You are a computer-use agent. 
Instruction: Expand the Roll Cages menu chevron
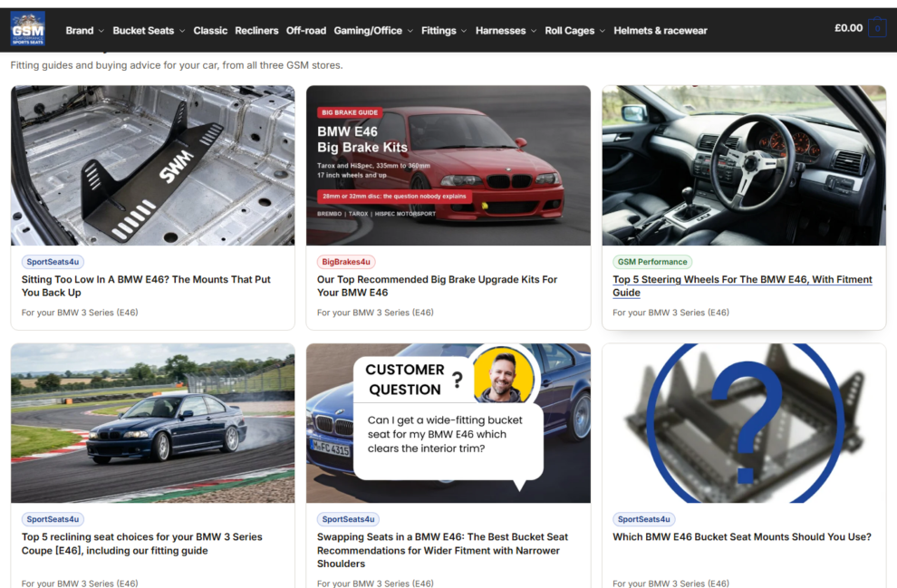[603, 31]
